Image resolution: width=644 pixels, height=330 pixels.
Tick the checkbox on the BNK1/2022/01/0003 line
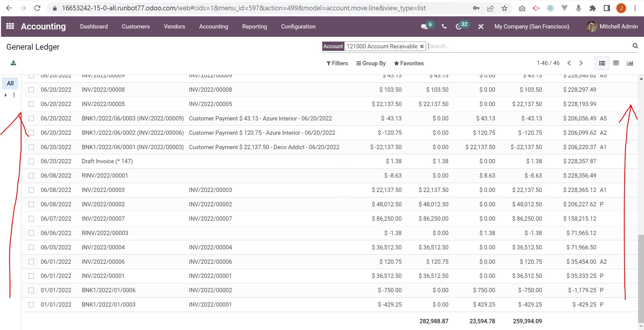point(31,305)
